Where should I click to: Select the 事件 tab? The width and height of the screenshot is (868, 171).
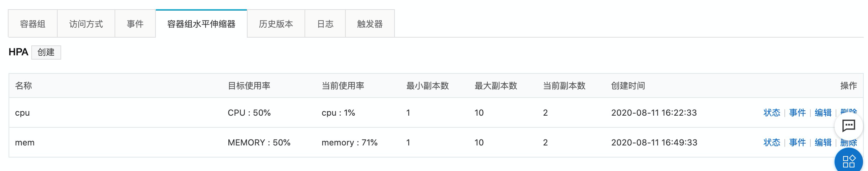coord(135,24)
